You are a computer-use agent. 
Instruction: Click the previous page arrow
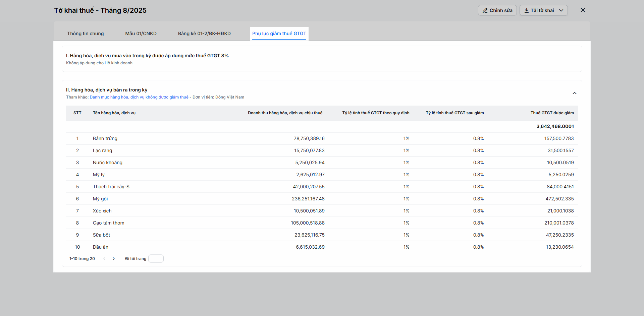point(104,259)
